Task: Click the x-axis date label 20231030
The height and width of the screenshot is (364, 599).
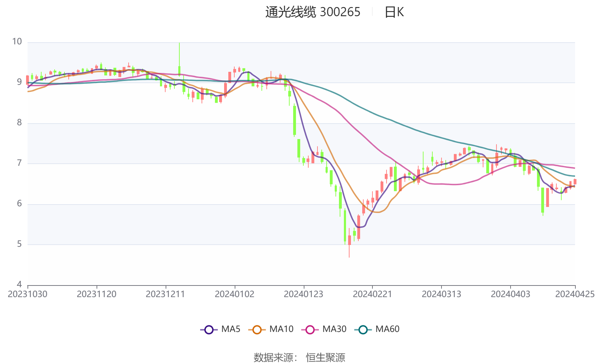Action: [27, 294]
